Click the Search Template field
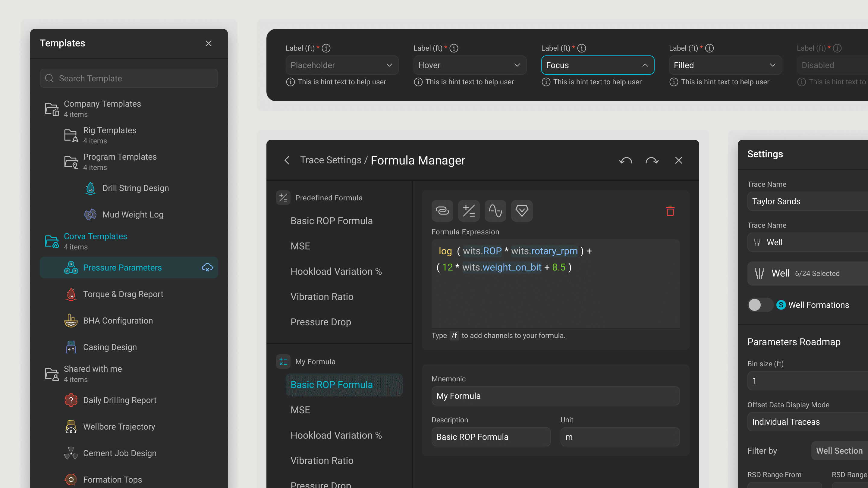 pos(129,78)
